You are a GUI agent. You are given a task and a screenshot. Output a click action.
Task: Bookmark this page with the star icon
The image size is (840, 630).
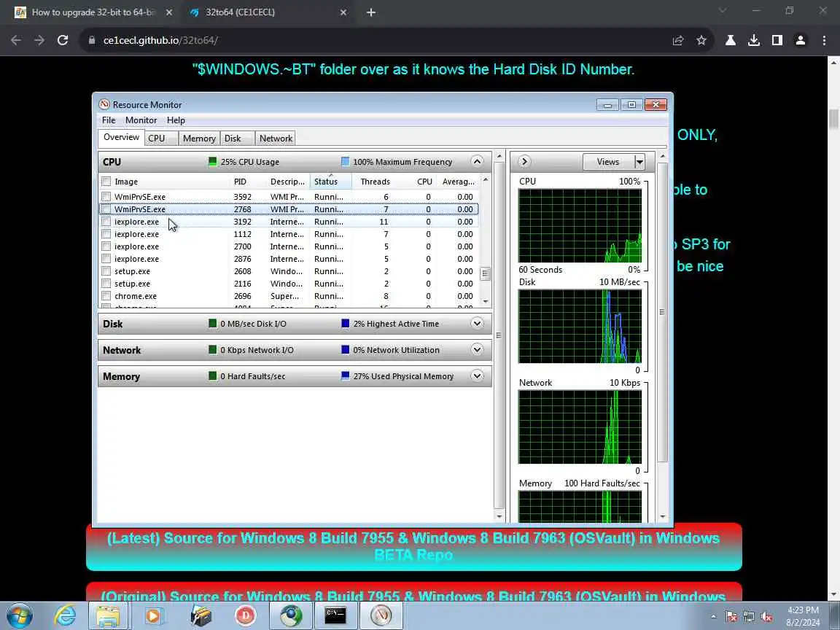(701, 40)
